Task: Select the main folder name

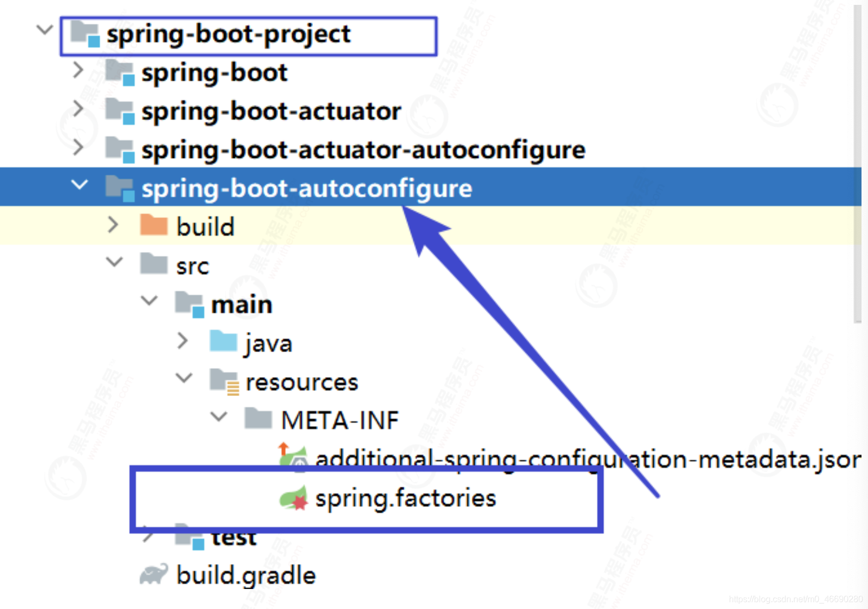Action: pyautogui.click(x=242, y=305)
